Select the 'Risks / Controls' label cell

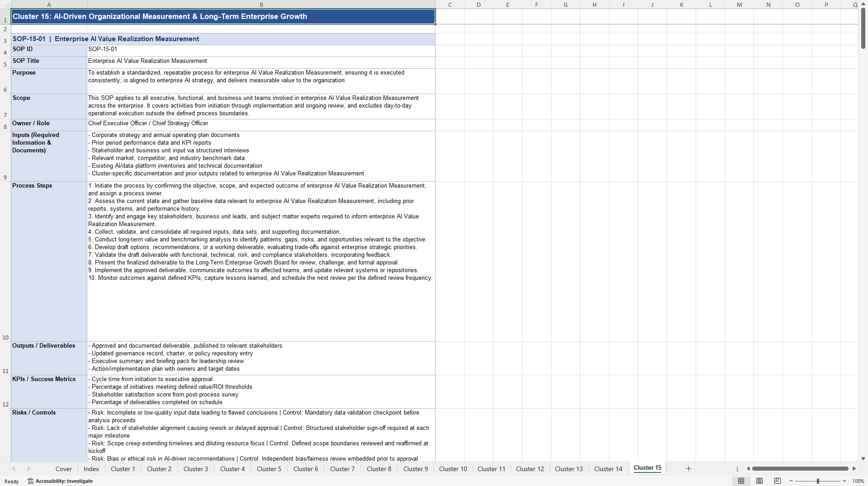pos(49,435)
